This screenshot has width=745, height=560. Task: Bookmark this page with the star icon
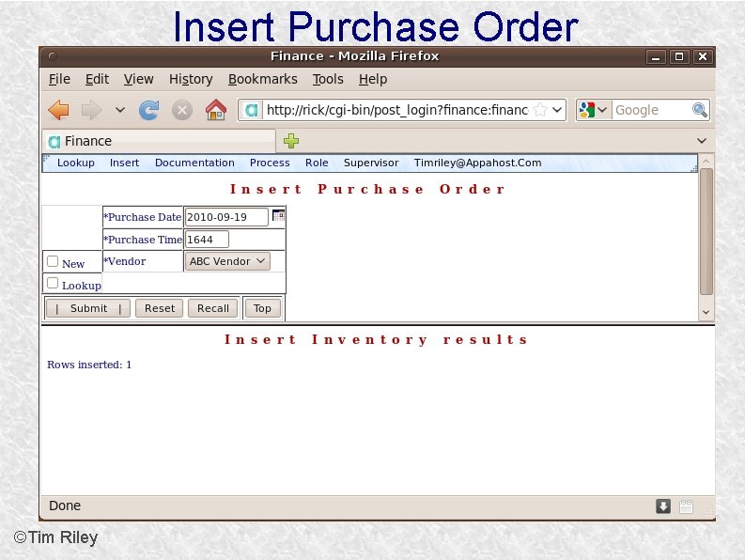(540, 110)
